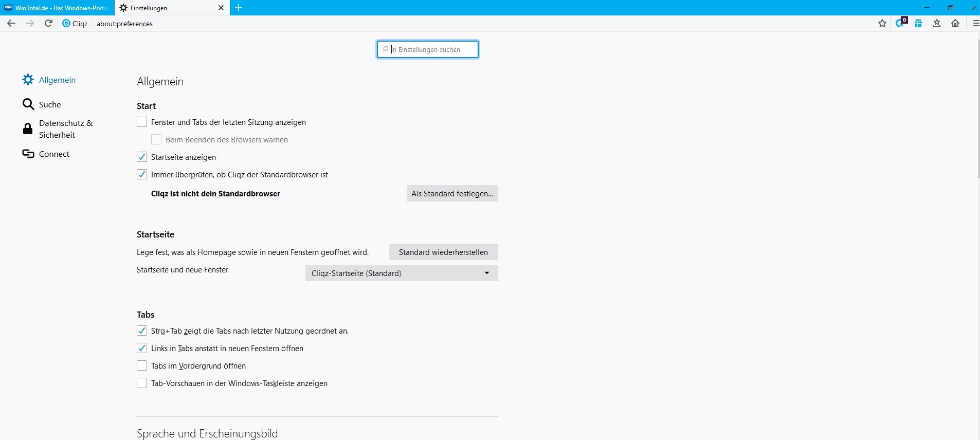
Task: Uncheck 'Startseite anzeigen'
Action: click(x=142, y=157)
